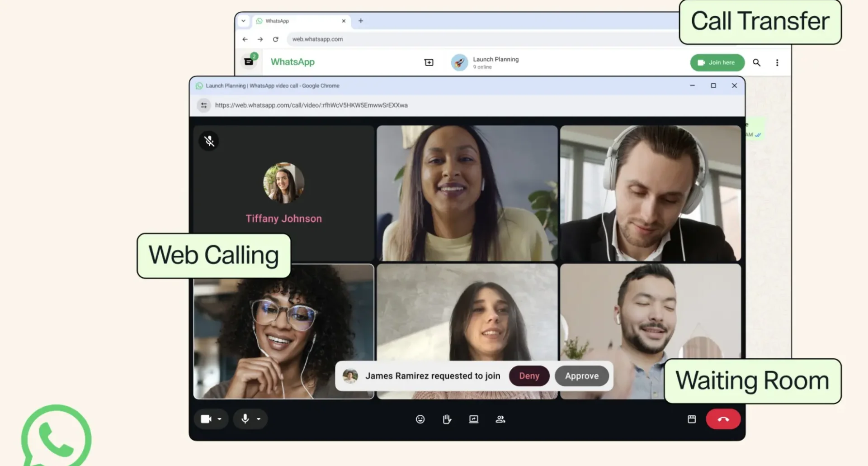The width and height of the screenshot is (868, 466).
Task: Click the muted mic indicator on Tiffany's tile
Action: pyautogui.click(x=209, y=141)
